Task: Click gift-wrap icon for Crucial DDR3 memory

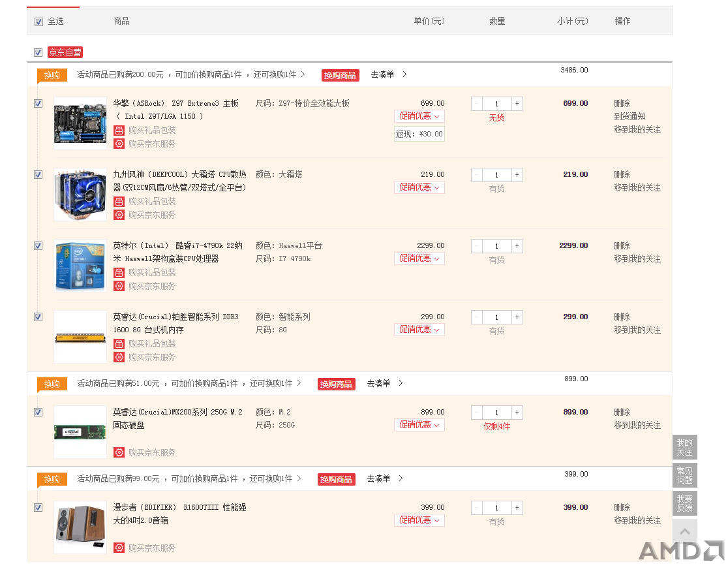Action: [119, 344]
